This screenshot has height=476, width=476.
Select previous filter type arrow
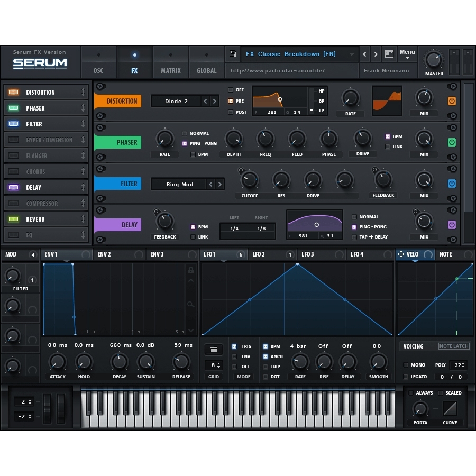(210, 184)
